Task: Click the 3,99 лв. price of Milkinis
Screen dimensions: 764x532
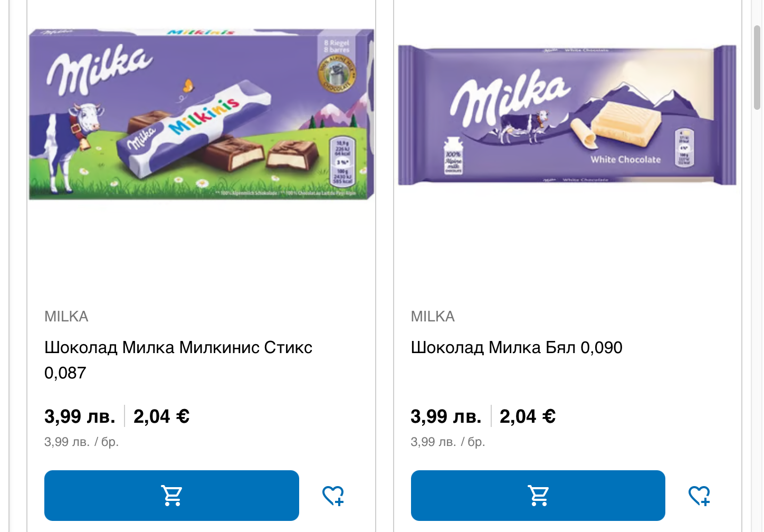Action: (x=80, y=416)
